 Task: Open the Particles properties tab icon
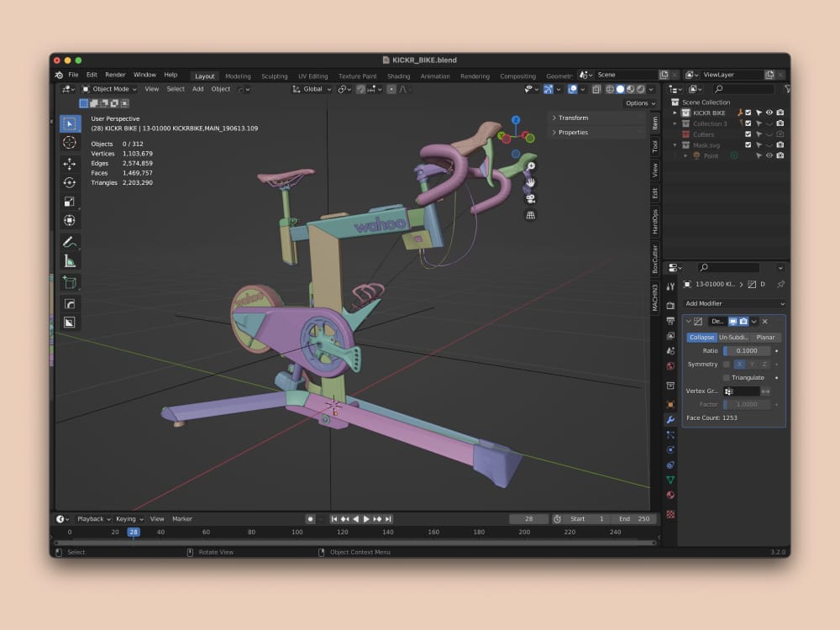tap(670, 434)
